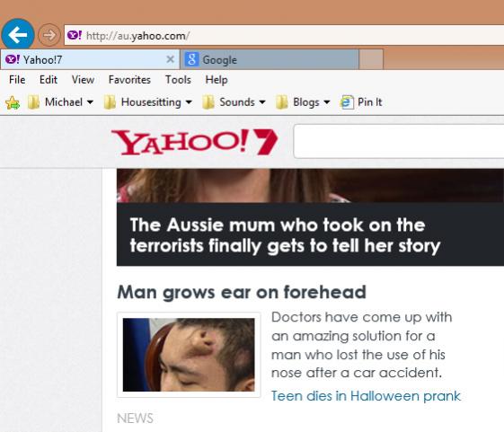
Task: Click the Doctors have come up summary text
Action: [x=362, y=345]
